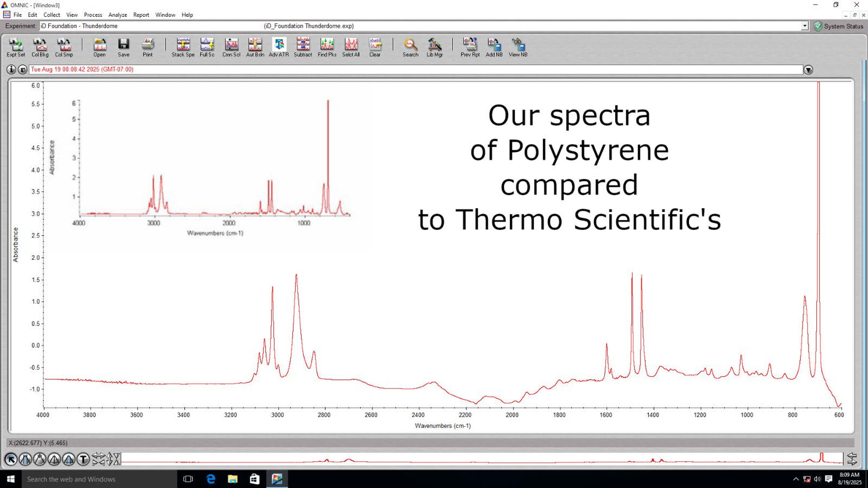Open the Action Center notifications icon
Screen dimensions: 868x488
[x=829, y=479]
